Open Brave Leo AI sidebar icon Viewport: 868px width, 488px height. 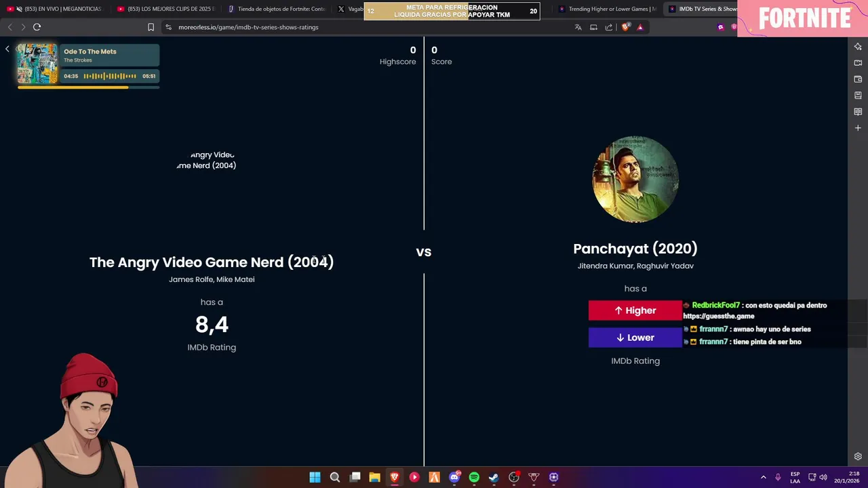coord(858,47)
